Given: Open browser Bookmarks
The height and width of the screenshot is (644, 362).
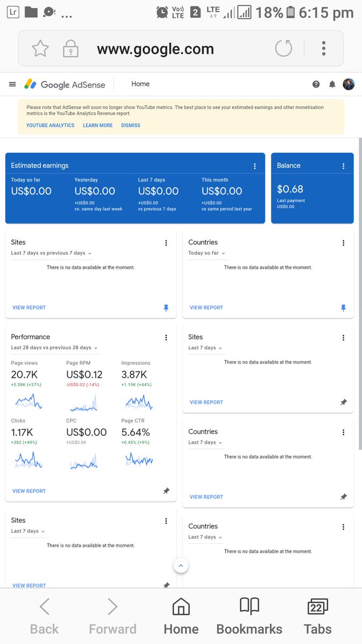Looking at the screenshot, I should pyautogui.click(x=249, y=616).
